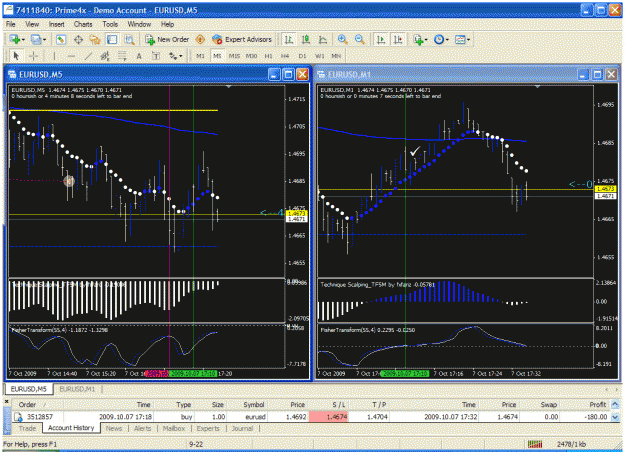625x452 pixels.
Task: Click the S/L value 1.4674
Action: pyautogui.click(x=328, y=417)
